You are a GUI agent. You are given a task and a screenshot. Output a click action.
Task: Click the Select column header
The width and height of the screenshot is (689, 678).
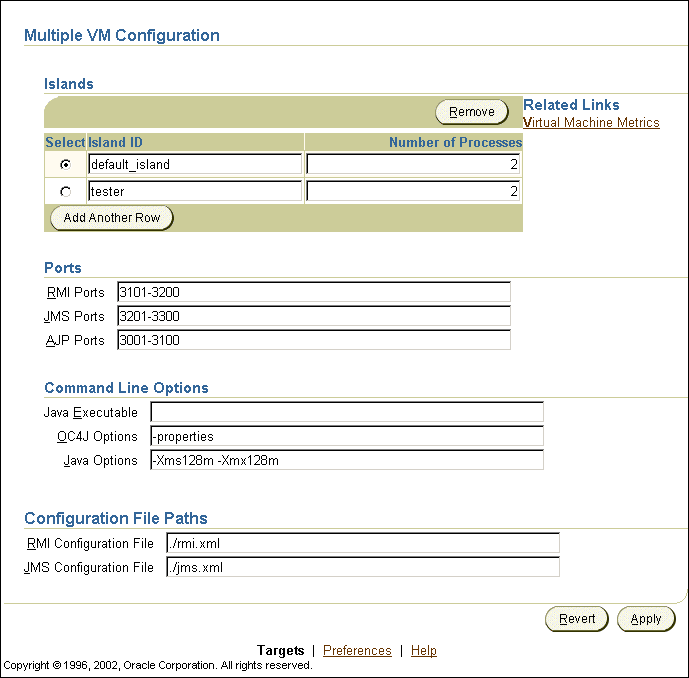tap(65, 142)
